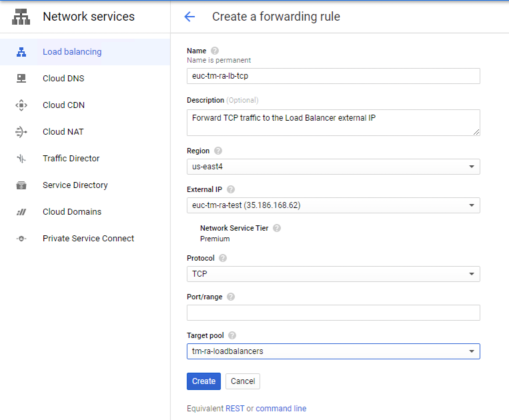Open the Name help tooltip icon

(215, 51)
